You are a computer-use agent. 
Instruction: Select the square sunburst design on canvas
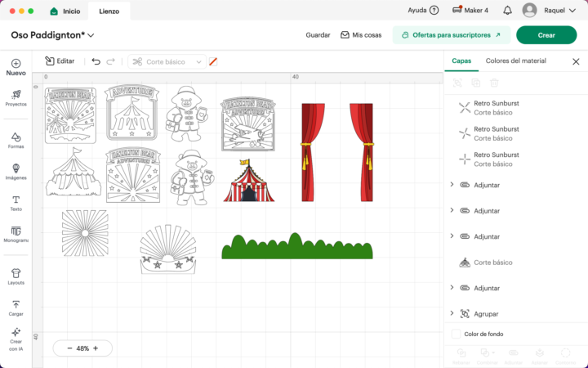[85, 233]
